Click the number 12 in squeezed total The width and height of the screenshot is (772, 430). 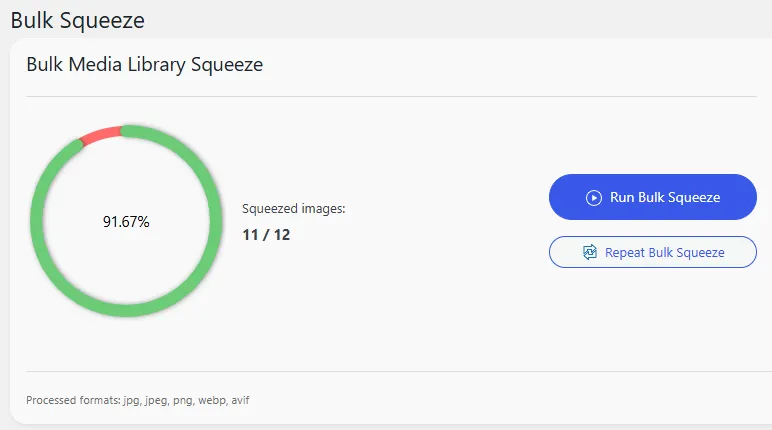tap(282, 235)
